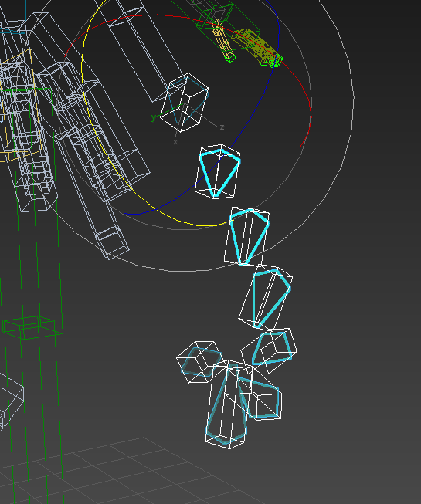
Task: Select the cyan bone crossing the yellow ring
Action: tap(247, 237)
